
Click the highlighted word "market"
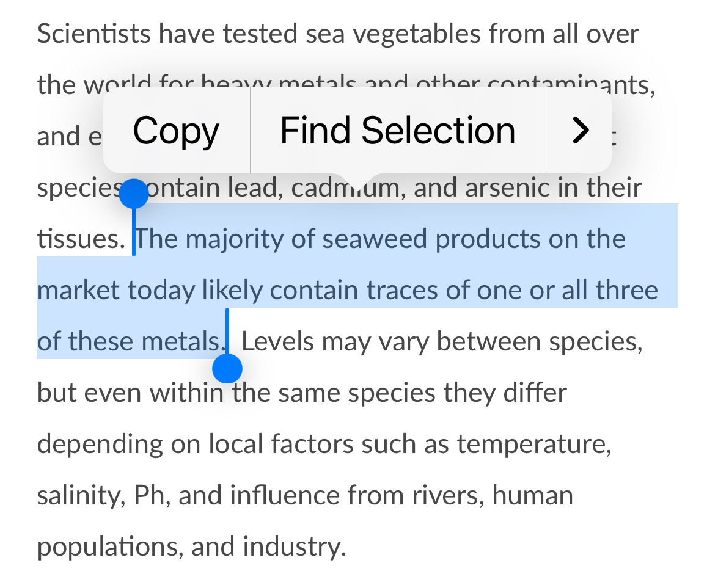(78, 291)
